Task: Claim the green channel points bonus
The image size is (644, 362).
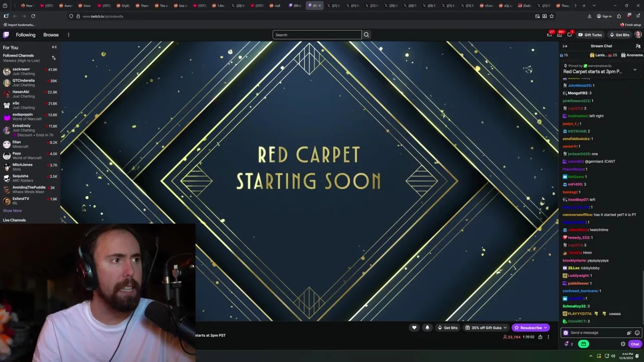Action: (584, 344)
